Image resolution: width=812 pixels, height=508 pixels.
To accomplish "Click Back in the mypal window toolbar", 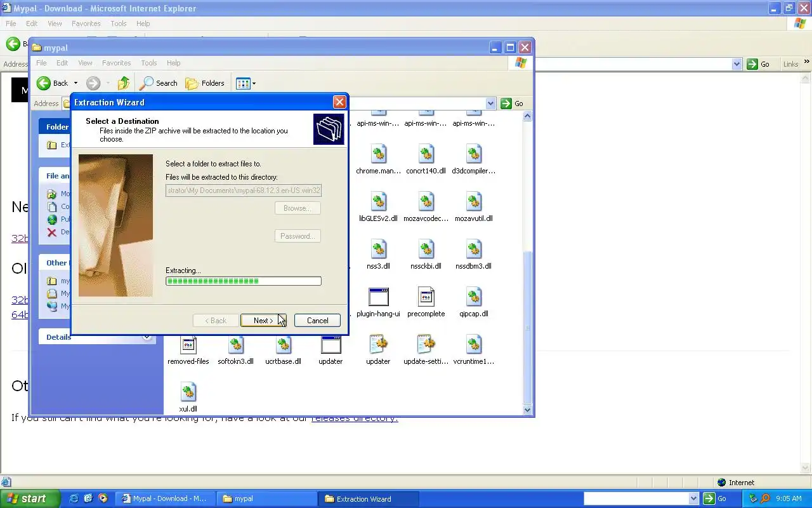I will point(52,83).
